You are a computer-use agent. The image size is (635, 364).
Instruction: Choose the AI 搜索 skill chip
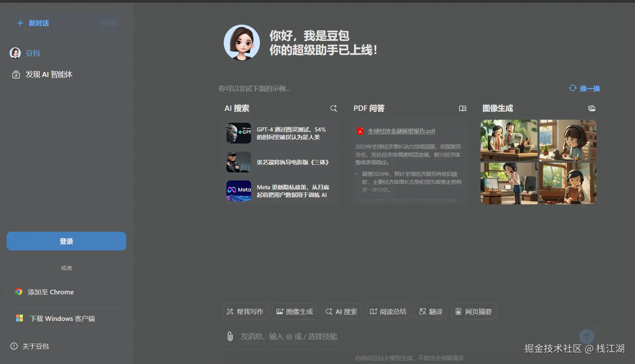342,312
